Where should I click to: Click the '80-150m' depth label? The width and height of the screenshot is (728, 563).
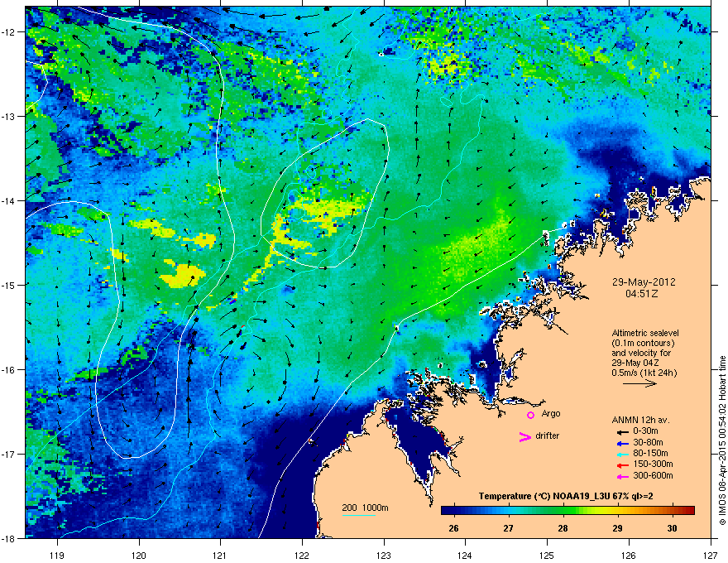[x=650, y=453]
